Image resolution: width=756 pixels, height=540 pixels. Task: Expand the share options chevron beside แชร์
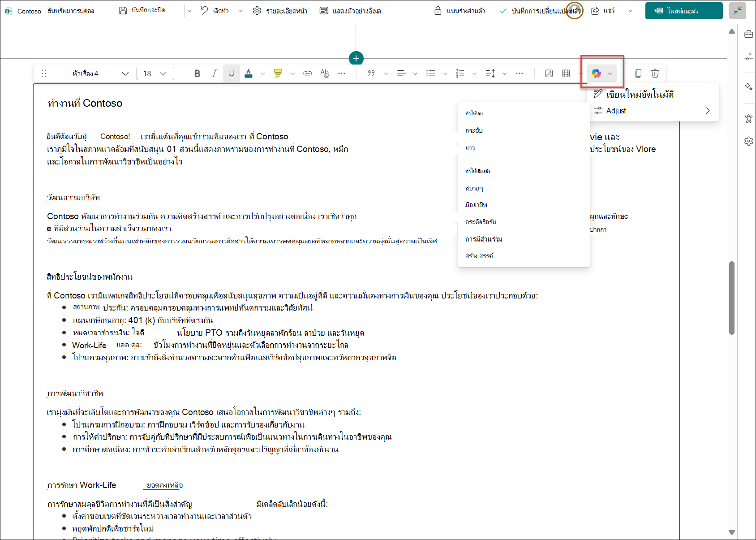point(631,11)
